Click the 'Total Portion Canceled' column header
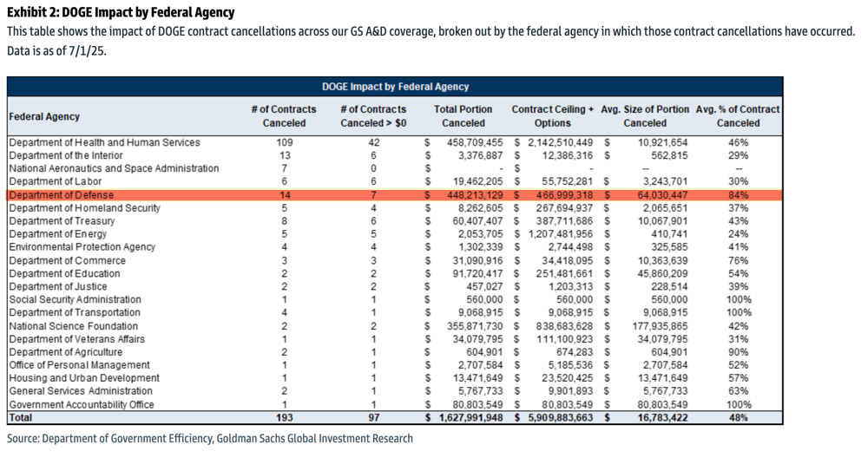The image size is (868, 458). [463, 116]
